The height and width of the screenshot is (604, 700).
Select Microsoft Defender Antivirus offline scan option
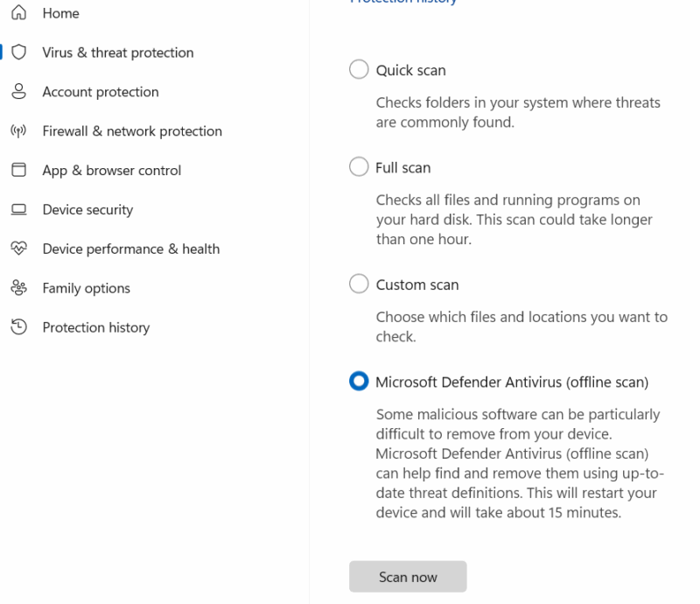tap(359, 382)
